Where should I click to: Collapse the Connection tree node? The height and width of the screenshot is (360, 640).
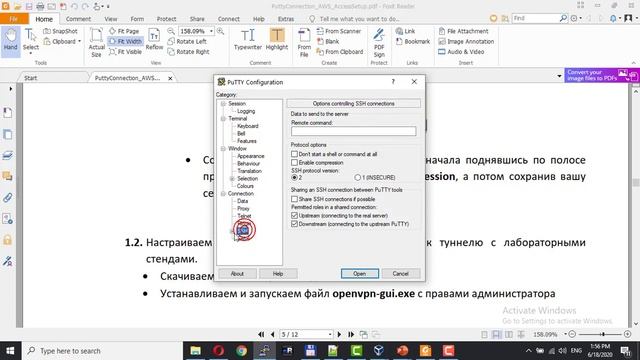(223, 194)
